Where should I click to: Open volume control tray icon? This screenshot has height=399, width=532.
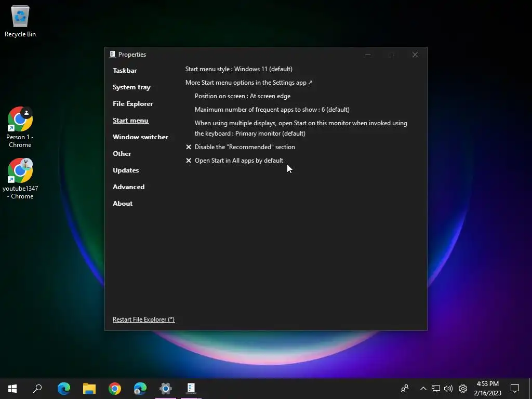[x=448, y=389]
